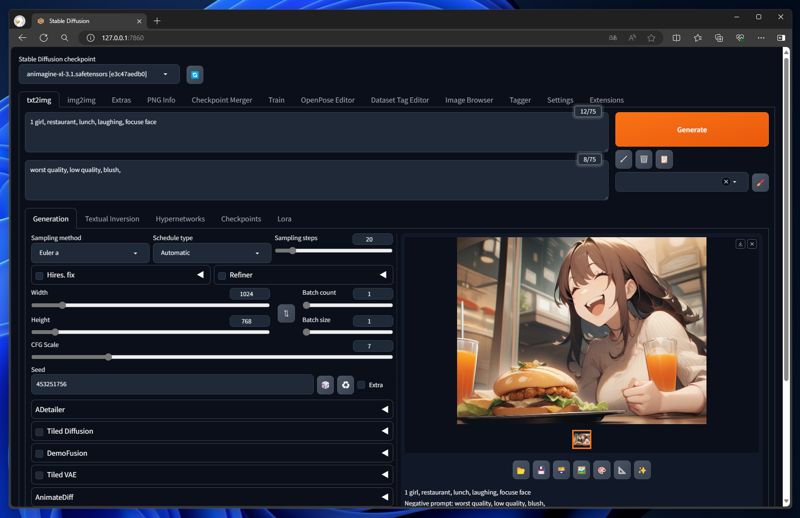Reload the browser page
The image size is (800, 518).
(x=44, y=38)
